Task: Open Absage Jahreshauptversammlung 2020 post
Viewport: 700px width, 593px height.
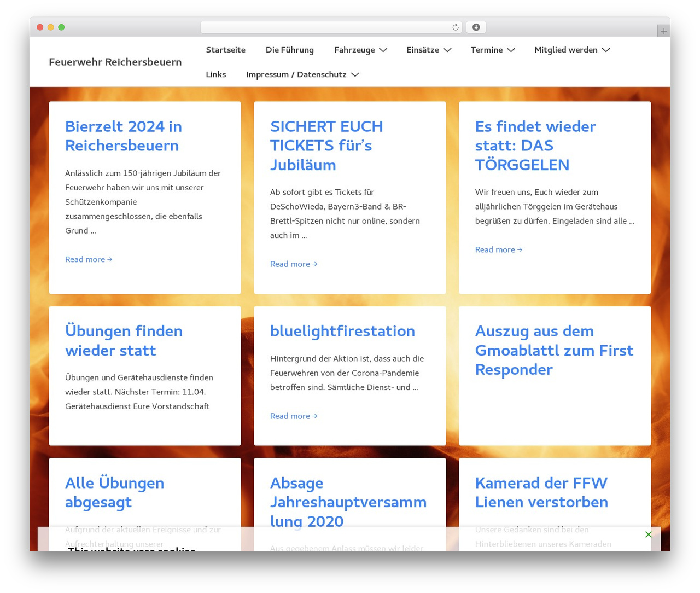Action: [348, 502]
